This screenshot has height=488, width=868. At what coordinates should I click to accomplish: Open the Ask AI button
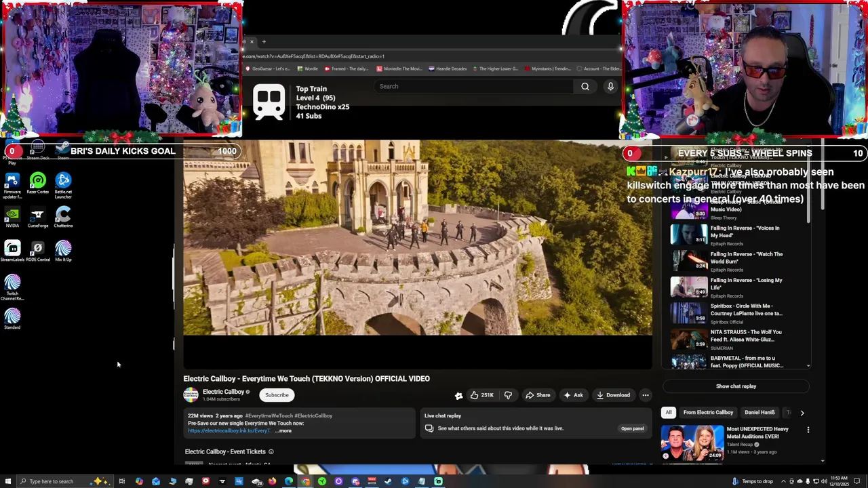tap(573, 395)
